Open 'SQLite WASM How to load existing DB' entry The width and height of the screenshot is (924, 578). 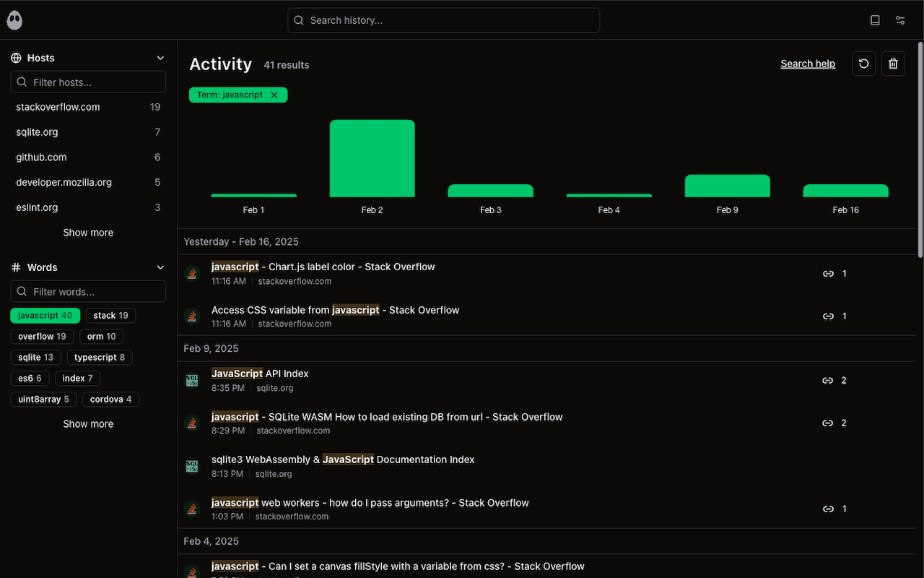[387, 417]
